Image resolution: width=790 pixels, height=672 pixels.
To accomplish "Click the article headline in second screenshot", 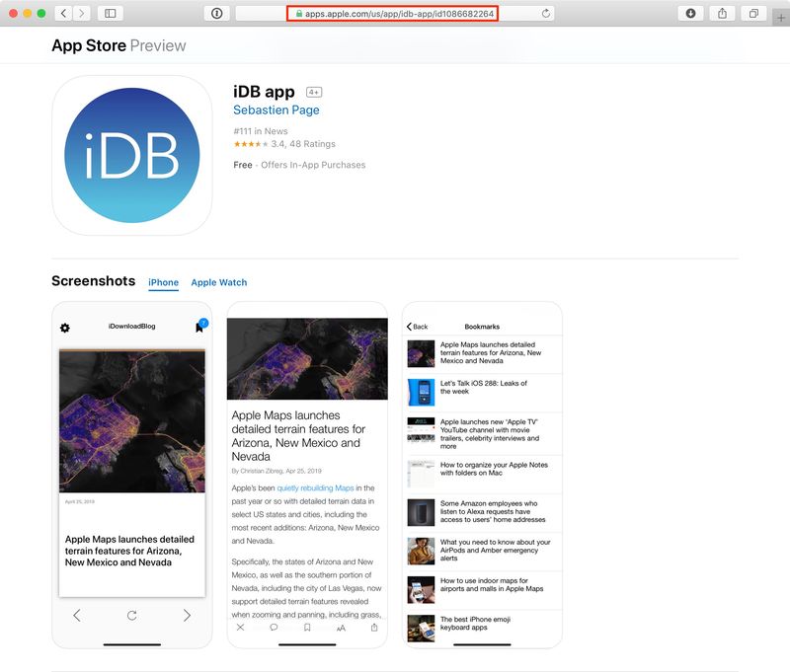I will (x=298, y=436).
